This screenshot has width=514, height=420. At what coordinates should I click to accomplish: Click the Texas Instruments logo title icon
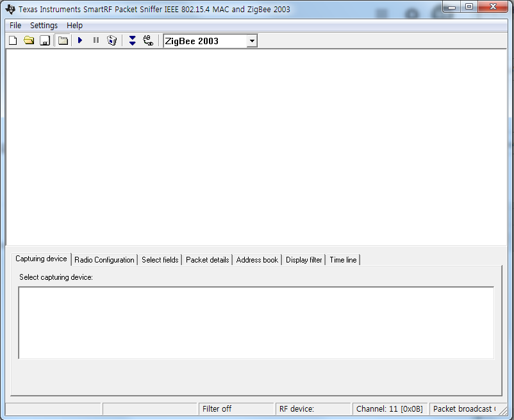pyautogui.click(x=10, y=9)
